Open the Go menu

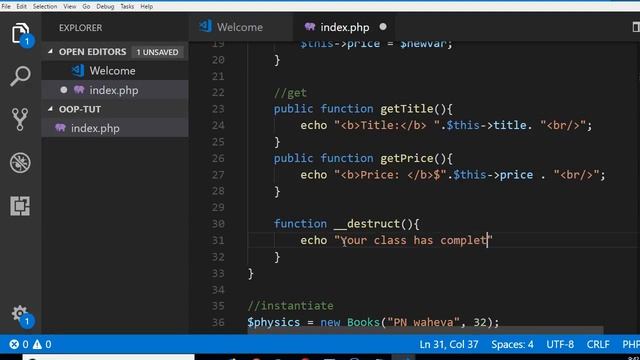86,6
